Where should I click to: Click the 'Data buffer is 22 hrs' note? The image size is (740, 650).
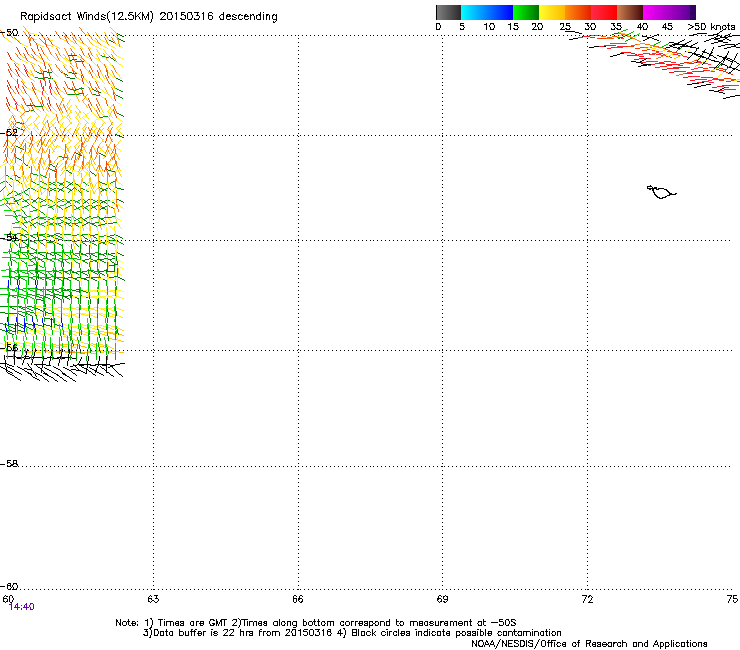point(237,633)
